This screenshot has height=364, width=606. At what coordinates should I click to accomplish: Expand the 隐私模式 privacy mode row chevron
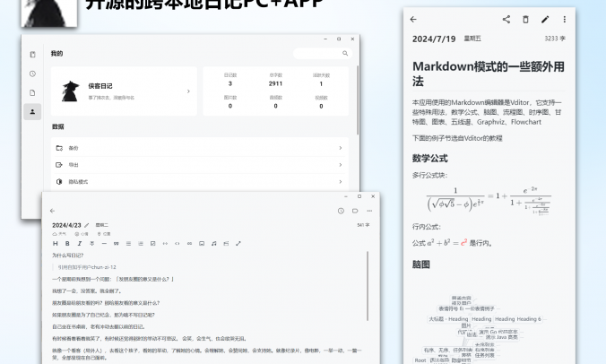341,182
